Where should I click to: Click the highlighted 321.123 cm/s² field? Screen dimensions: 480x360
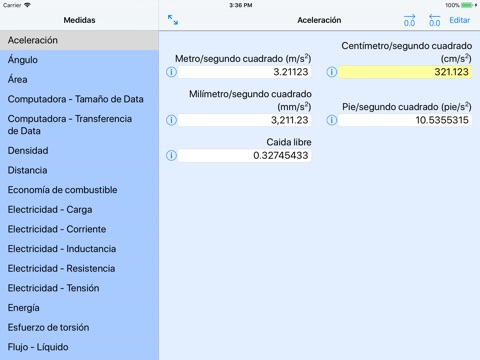pos(405,72)
